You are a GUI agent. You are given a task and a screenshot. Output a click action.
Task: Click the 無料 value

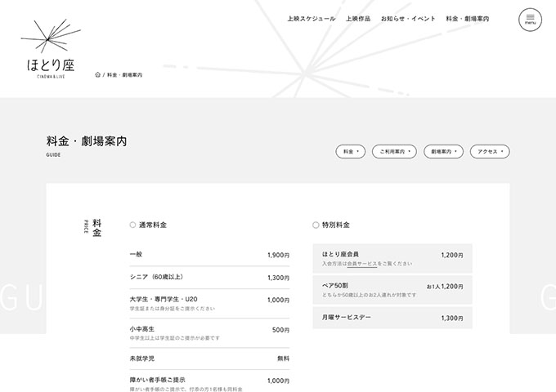pos(284,359)
